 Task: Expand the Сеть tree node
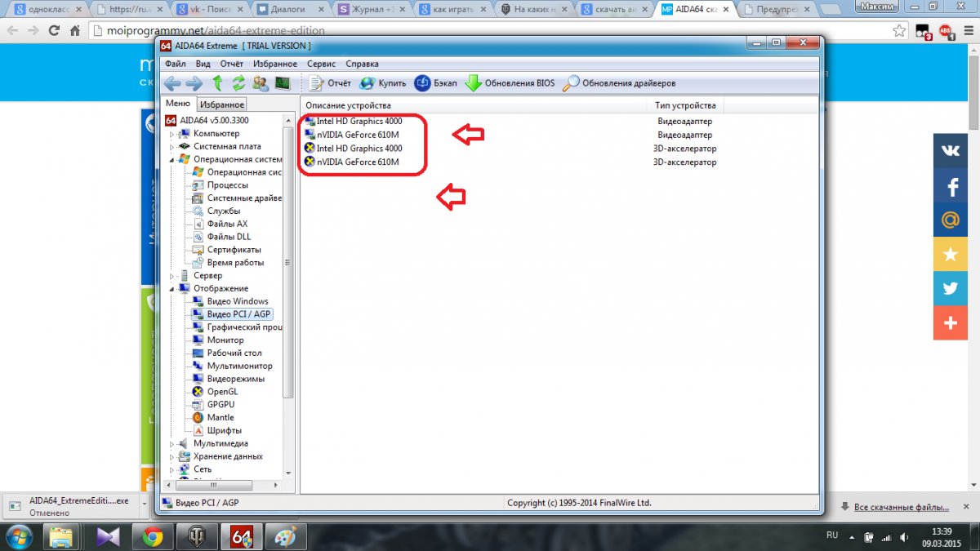(x=171, y=469)
